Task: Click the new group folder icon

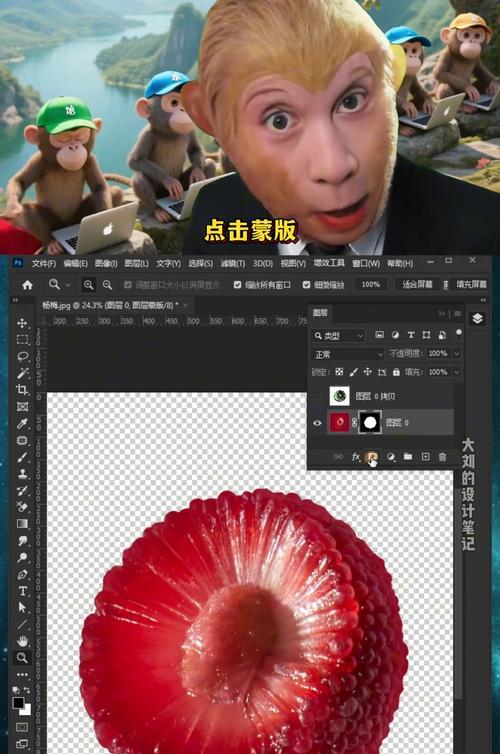Action: point(408,456)
